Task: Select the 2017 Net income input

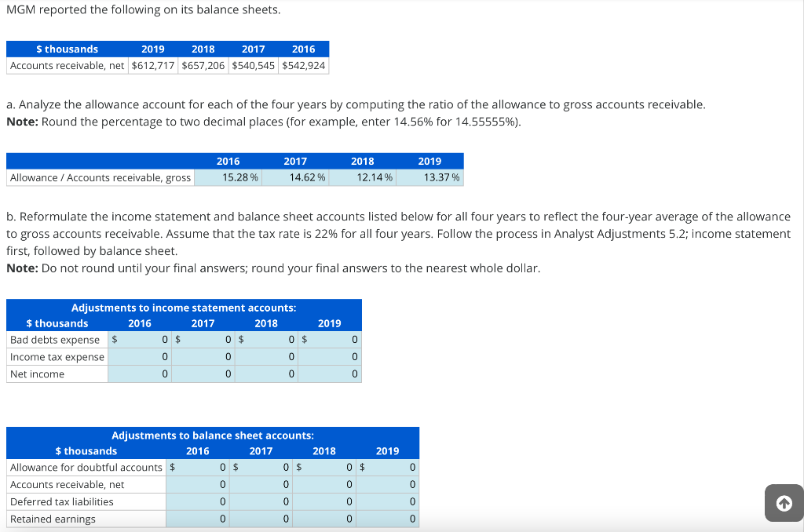Action: (203, 373)
